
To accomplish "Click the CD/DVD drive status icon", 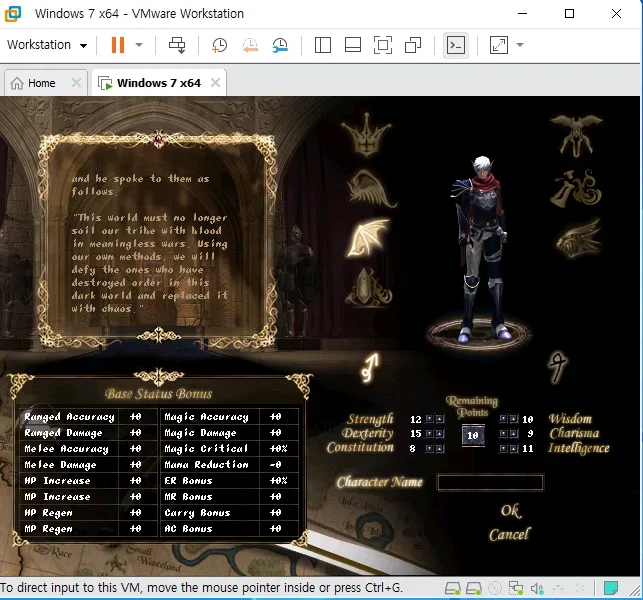I will (495, 588).
